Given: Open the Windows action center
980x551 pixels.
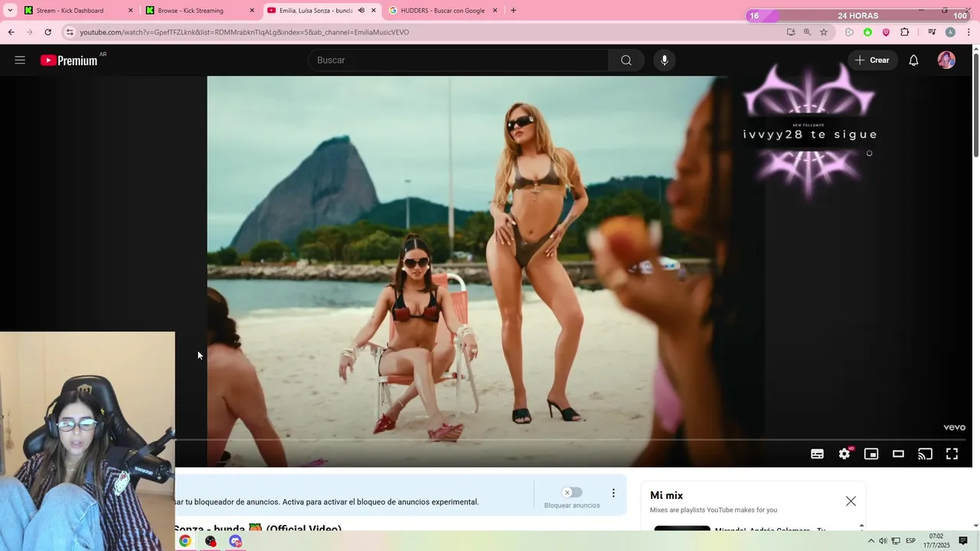Looking at the screenshot, I should pos(964,541).
